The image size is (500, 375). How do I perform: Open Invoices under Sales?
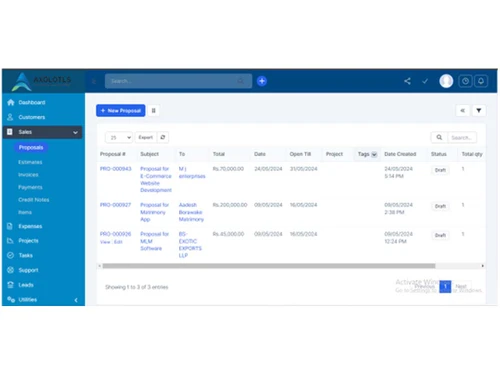click(x=28, y=175)
